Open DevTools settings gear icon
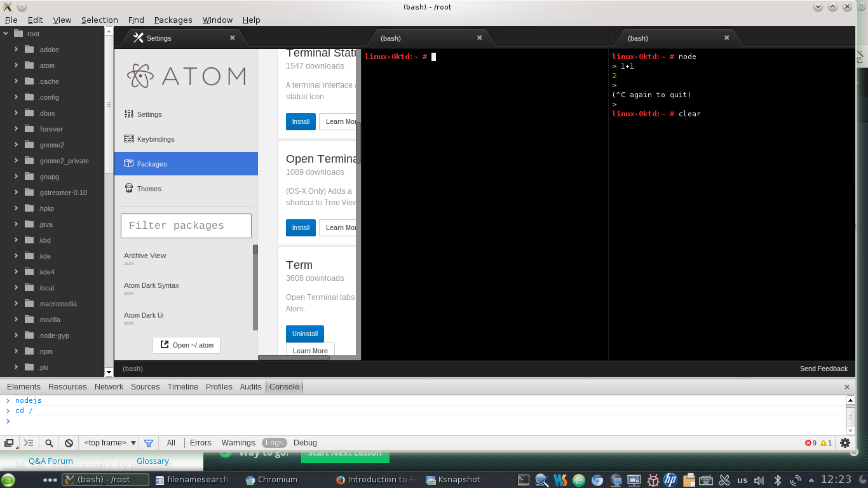The height and width of the screenshot is (488, 868). [845, 443]
